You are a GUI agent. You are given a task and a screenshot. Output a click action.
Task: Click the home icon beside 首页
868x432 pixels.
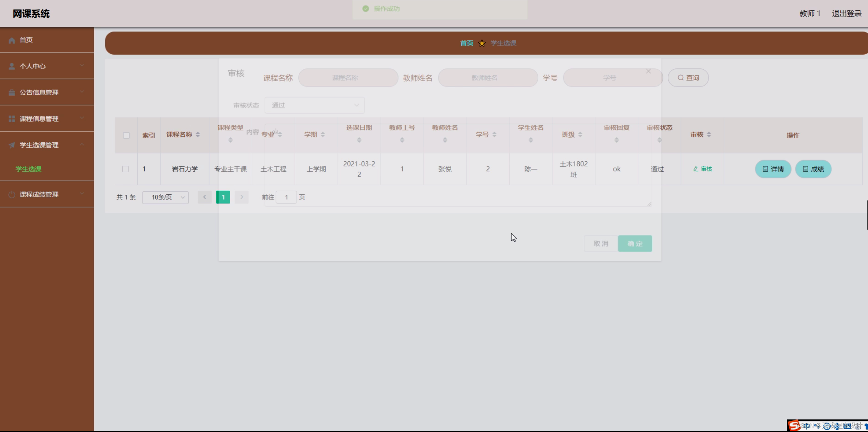click(11, 40)
